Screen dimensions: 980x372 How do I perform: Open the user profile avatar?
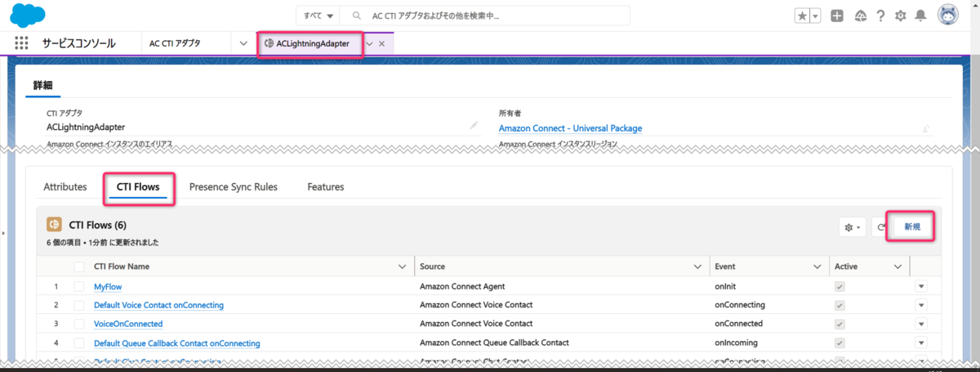pos(948,16)
